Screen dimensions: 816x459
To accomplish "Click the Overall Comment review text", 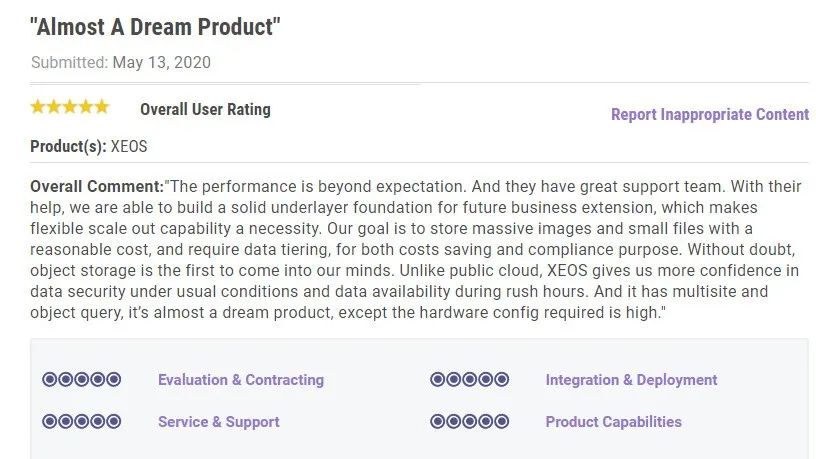I will tap(415, 249).
